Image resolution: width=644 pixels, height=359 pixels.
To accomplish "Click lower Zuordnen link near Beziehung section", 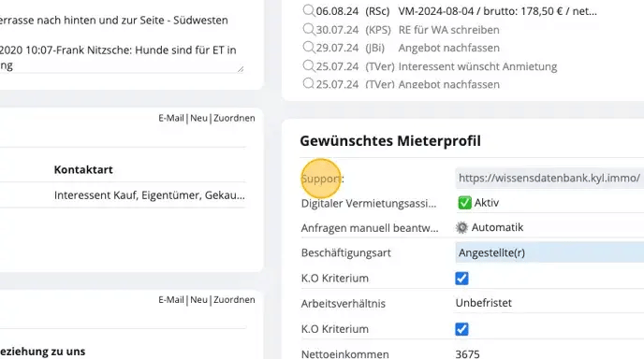I will [x=234, y=300].
